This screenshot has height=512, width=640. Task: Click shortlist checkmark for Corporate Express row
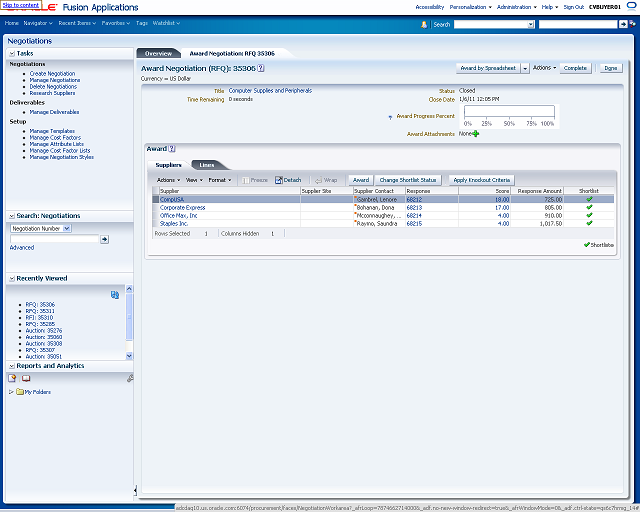[x=589, y=207]
